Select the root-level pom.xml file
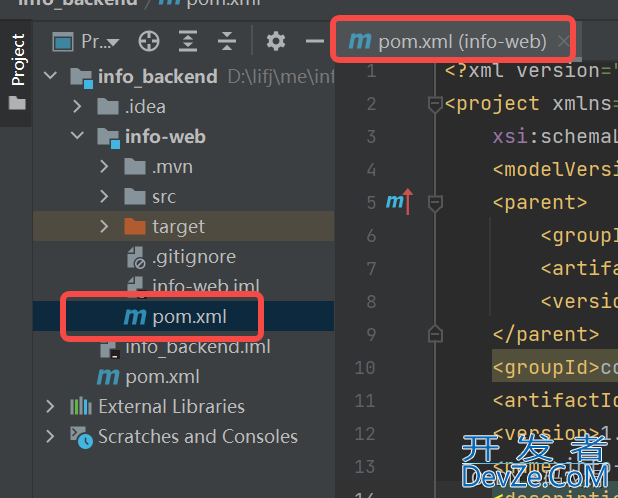The width and height of the screenshot is (618, 498). [162, 377]
